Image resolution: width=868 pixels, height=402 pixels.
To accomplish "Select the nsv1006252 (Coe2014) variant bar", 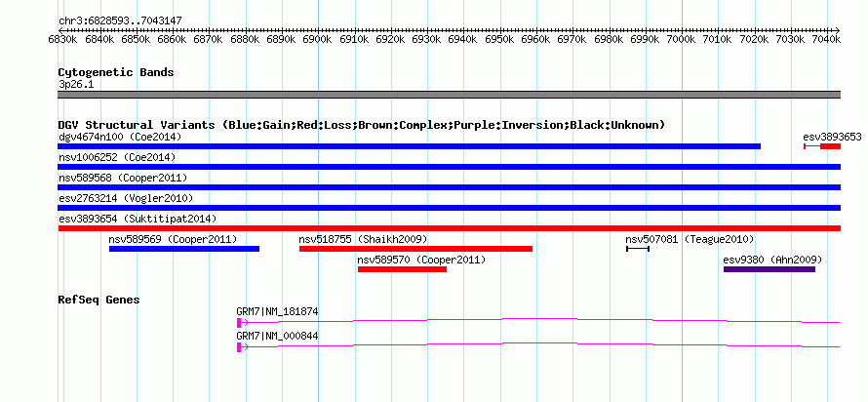I will tap(449, 167).
